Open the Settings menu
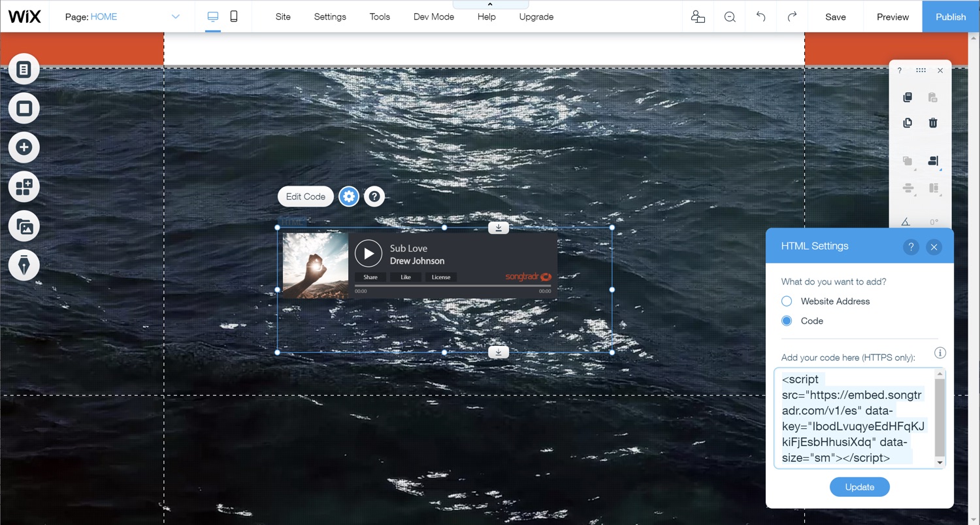980x525 pixels. pyautogui.click(x=330, y=17)
